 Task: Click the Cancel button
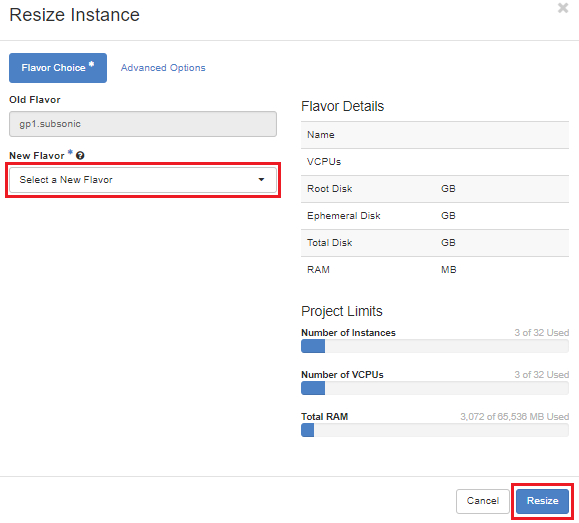[483, 501]
